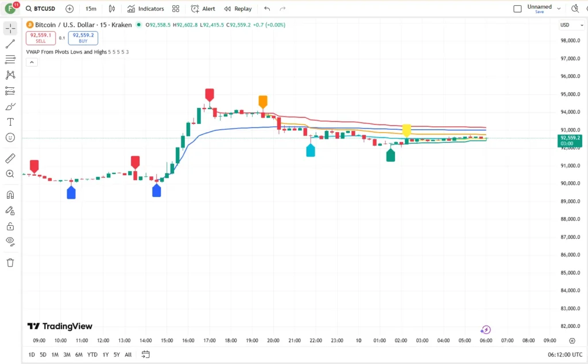The height and width of the screenshot is (364, 588).
Task: Select the ruler measure tool
Action: tap(10, 158)
